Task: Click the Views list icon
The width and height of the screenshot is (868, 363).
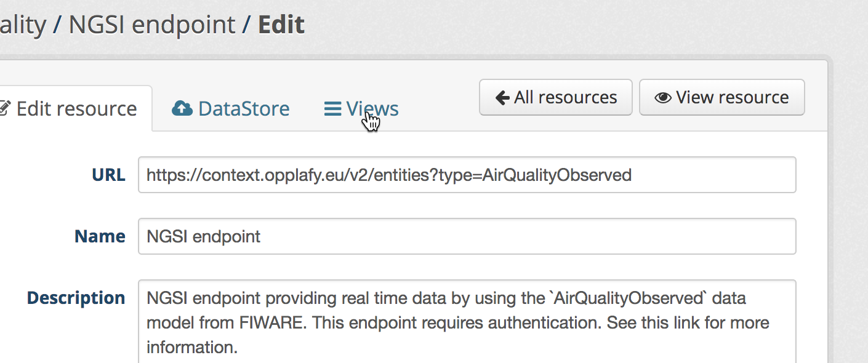Action: pos(332,109)
